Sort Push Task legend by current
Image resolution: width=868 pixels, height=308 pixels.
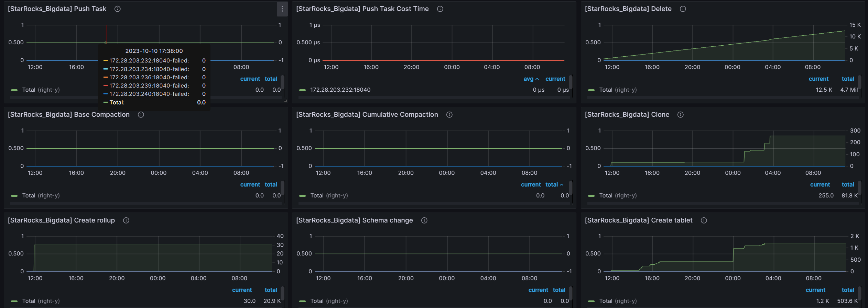[250, 79]
